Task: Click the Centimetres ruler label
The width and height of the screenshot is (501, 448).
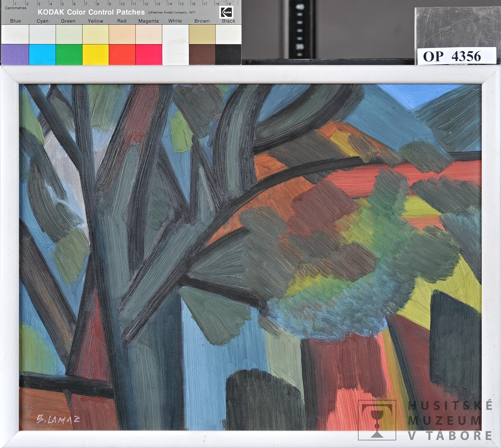Action: click(x=16, y=8)
